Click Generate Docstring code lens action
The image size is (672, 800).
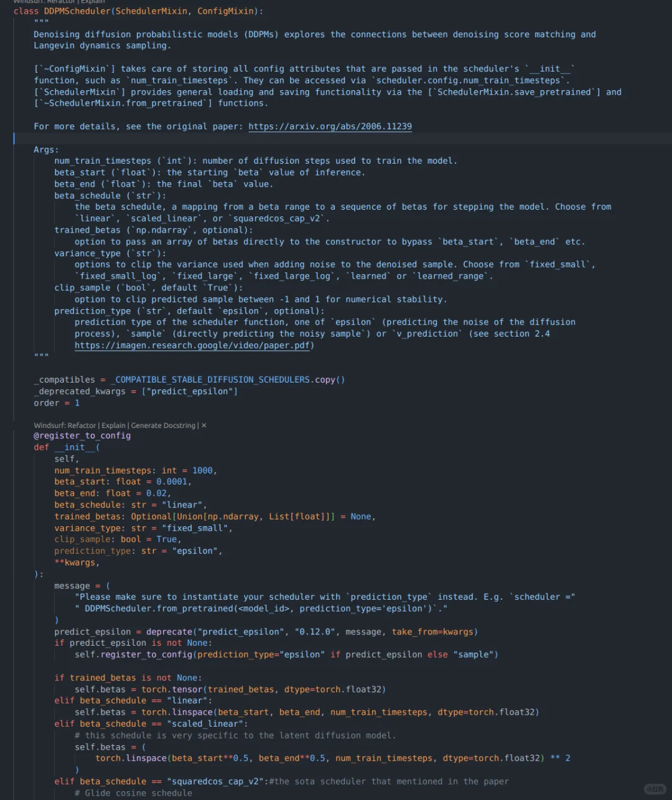tap(164, 426)
